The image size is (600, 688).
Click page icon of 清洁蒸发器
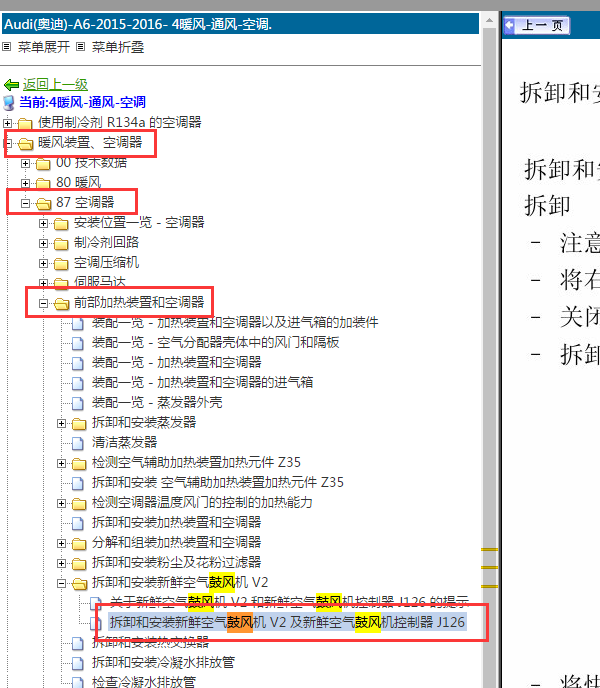click(x=78, y=443)
